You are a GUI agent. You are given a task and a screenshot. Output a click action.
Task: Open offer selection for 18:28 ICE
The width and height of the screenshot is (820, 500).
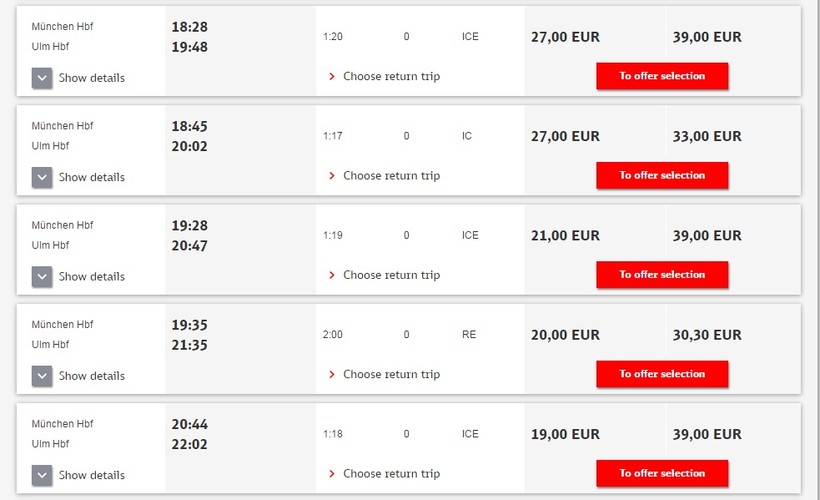(662, 76)
